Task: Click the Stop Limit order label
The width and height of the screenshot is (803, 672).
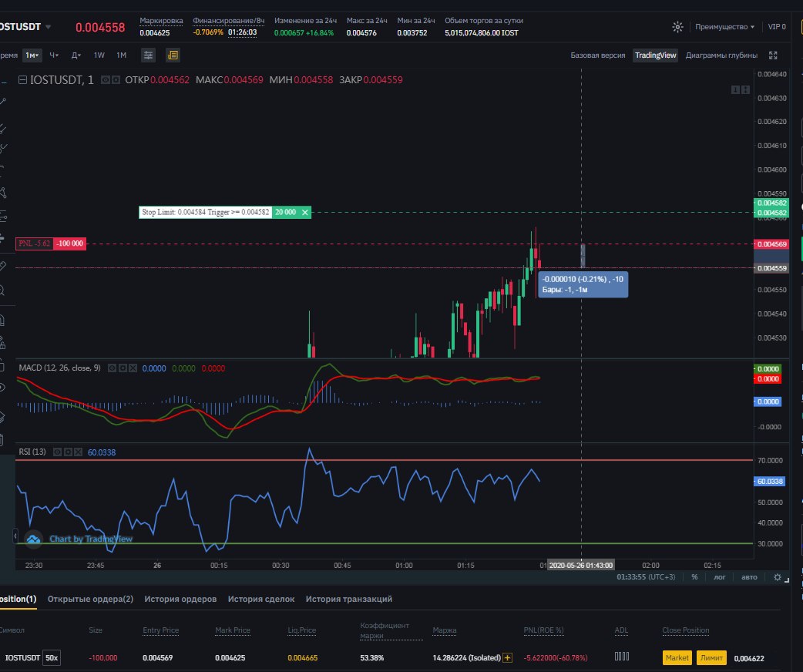Action: click(205, 213)
